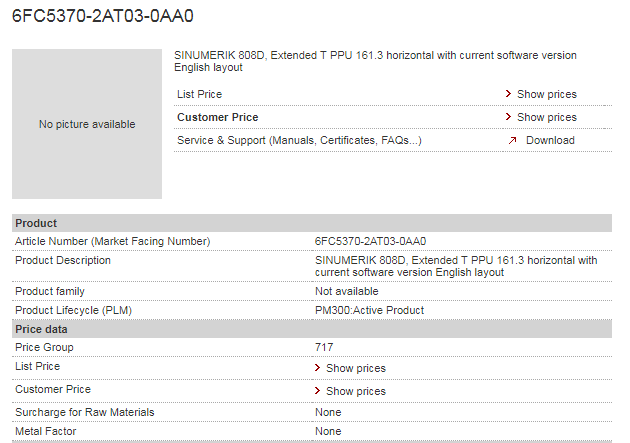Click the external-link arrow icon next to Download
The width and height of the screenshot is (630, 443).
pyautogui.click(x=512, y=140)
